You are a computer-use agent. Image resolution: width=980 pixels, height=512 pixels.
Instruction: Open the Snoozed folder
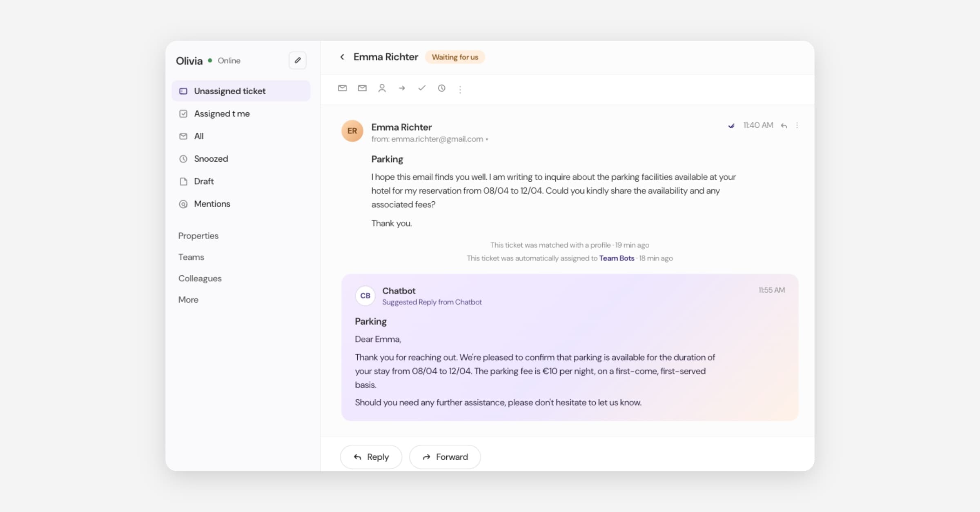[241, 158]
